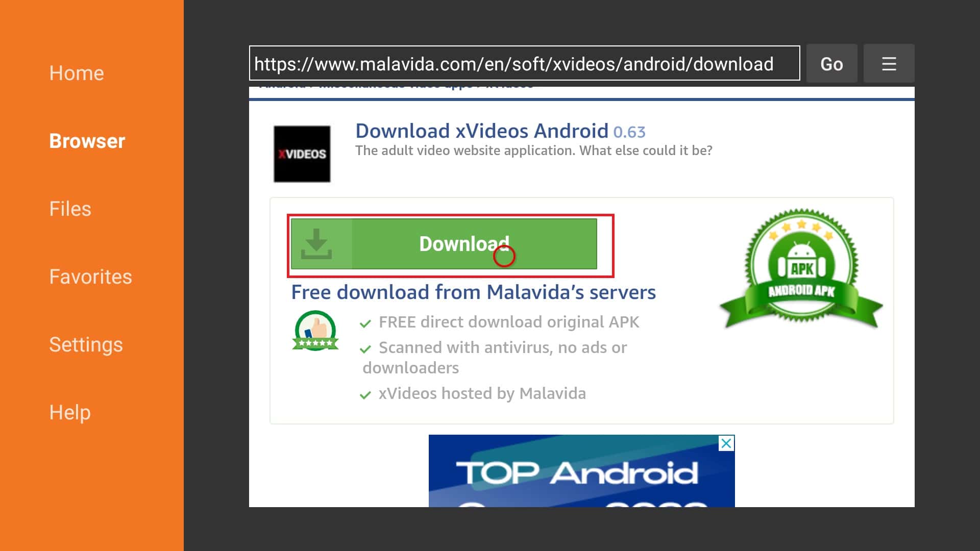Select the Browser menu item

tap(87, 141)
